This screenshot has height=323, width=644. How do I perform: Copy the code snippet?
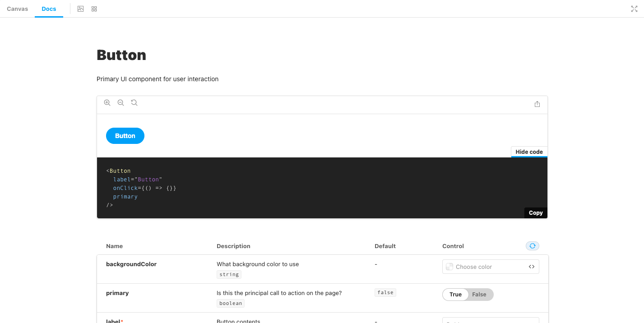point(536,213)
